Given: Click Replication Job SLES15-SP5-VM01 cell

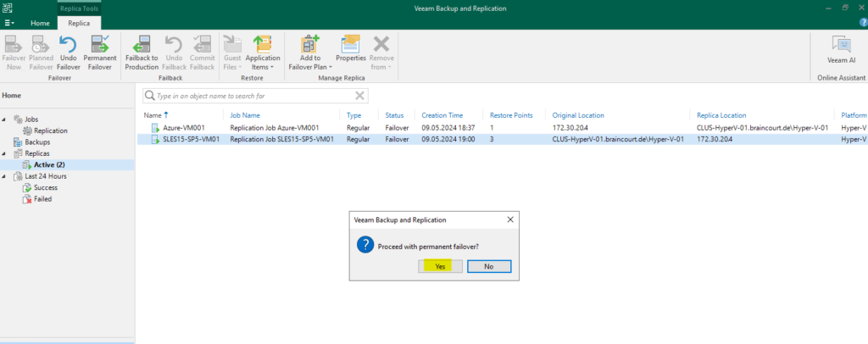Looking at the screenshot, I should point(281,139).
